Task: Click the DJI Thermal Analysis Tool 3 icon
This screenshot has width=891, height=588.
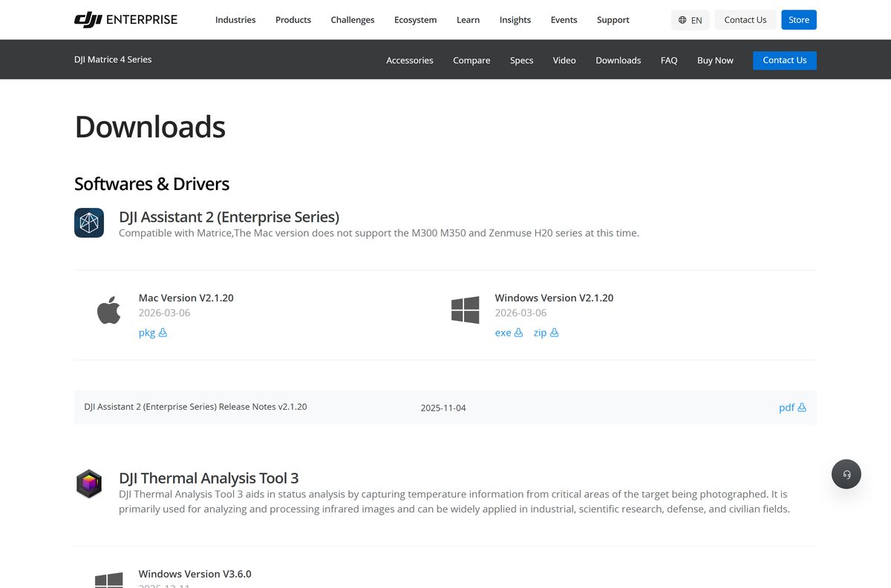Action: pos(89,484)
